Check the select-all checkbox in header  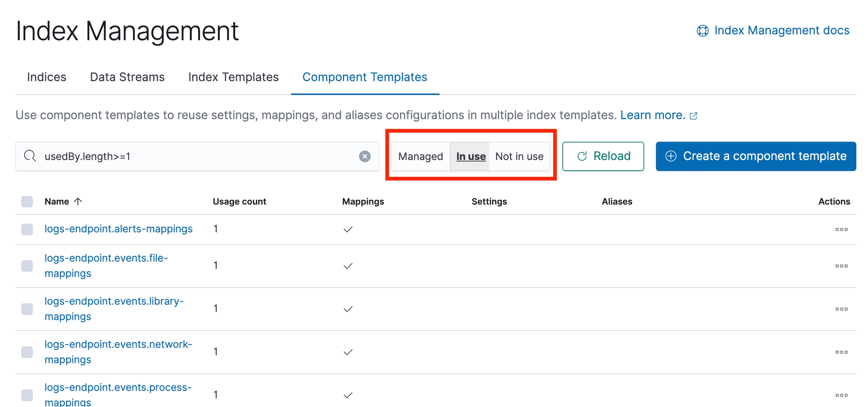[27, 201]
